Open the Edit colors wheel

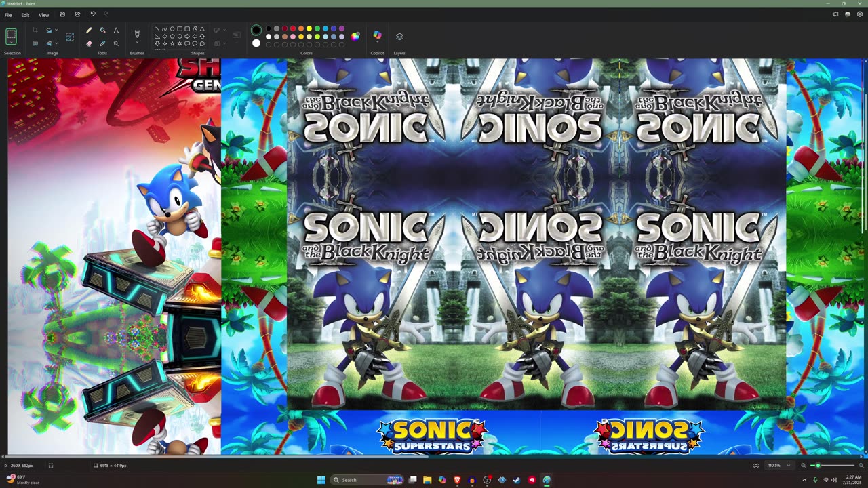click(x=355, y=37)
